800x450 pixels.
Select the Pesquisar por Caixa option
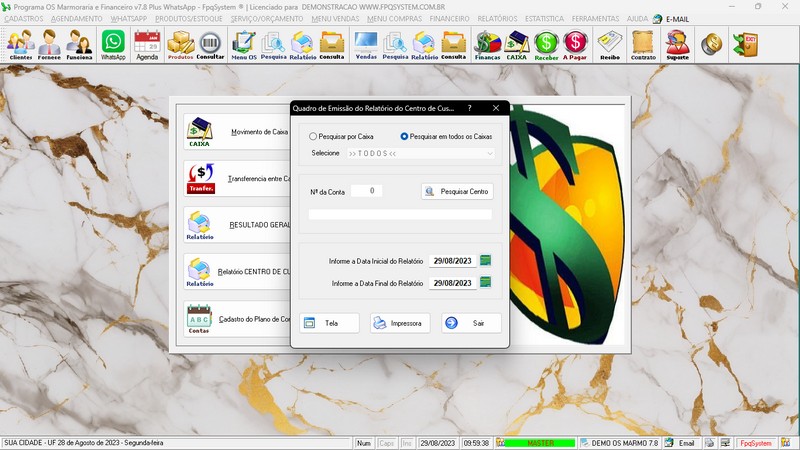[314, 136]
